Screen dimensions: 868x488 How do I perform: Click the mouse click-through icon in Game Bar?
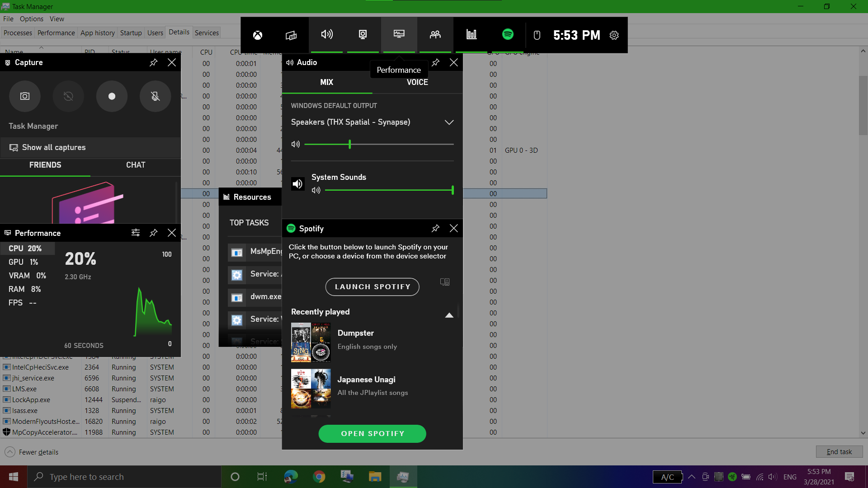click(537, 35)
